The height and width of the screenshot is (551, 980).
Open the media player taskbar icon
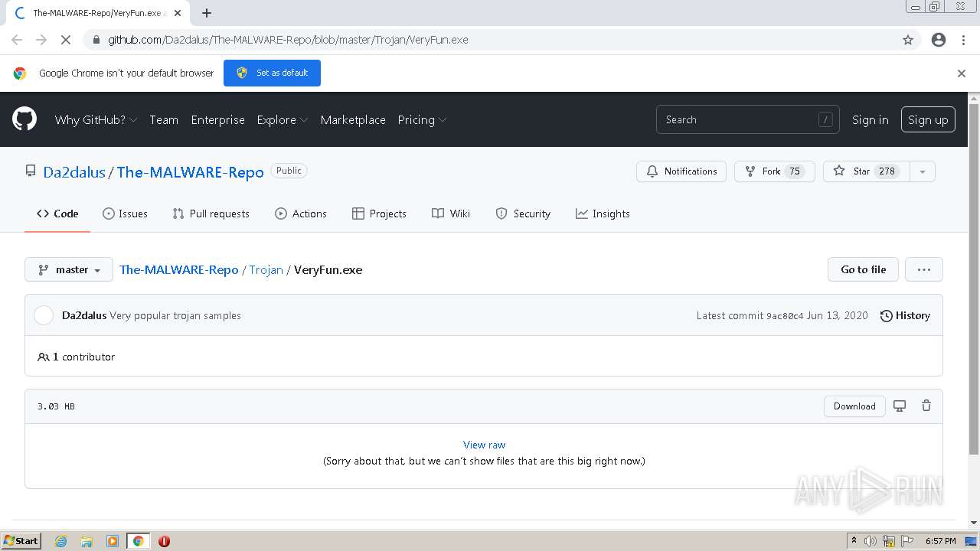[x=113, y=541]
